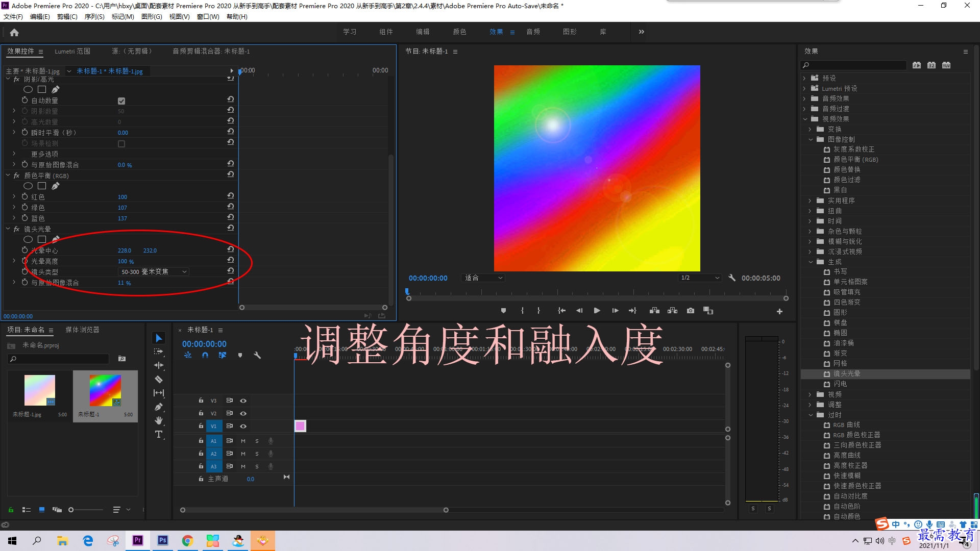Expand the 光晕亮度 parameter
The width and height of the screenshot is (980, 551).
click(14, 261)
